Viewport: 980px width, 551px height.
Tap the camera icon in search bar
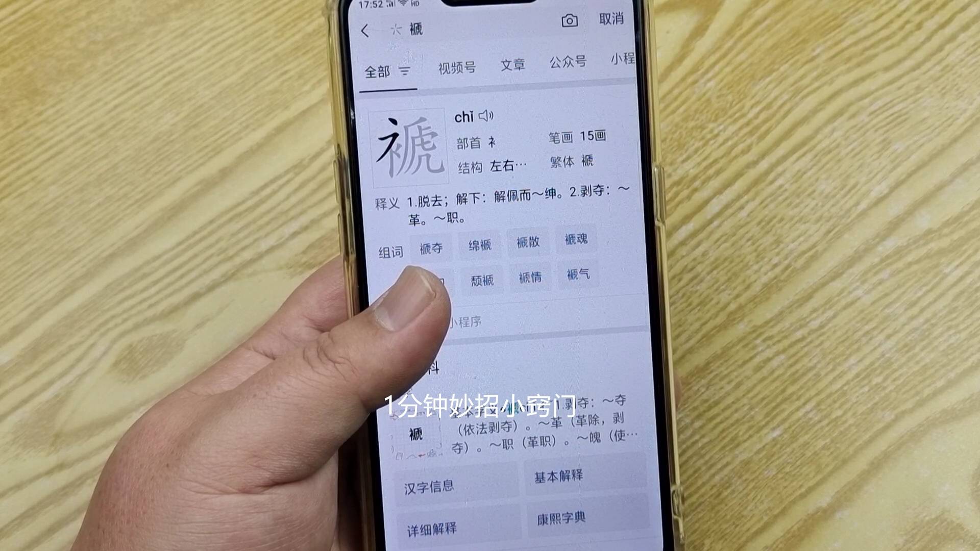569,20
